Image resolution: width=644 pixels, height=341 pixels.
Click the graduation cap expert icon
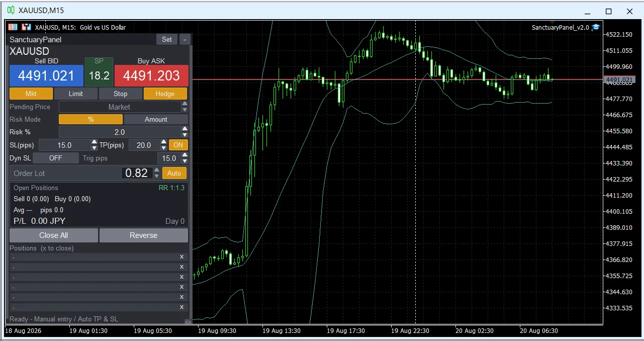[x=596, y=27]
